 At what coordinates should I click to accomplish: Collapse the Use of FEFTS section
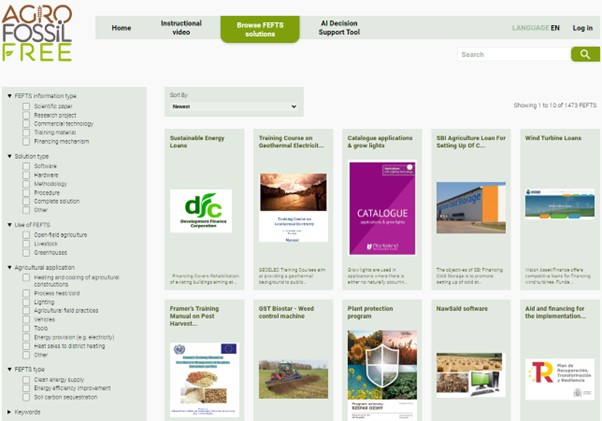[x=10, y=225]
